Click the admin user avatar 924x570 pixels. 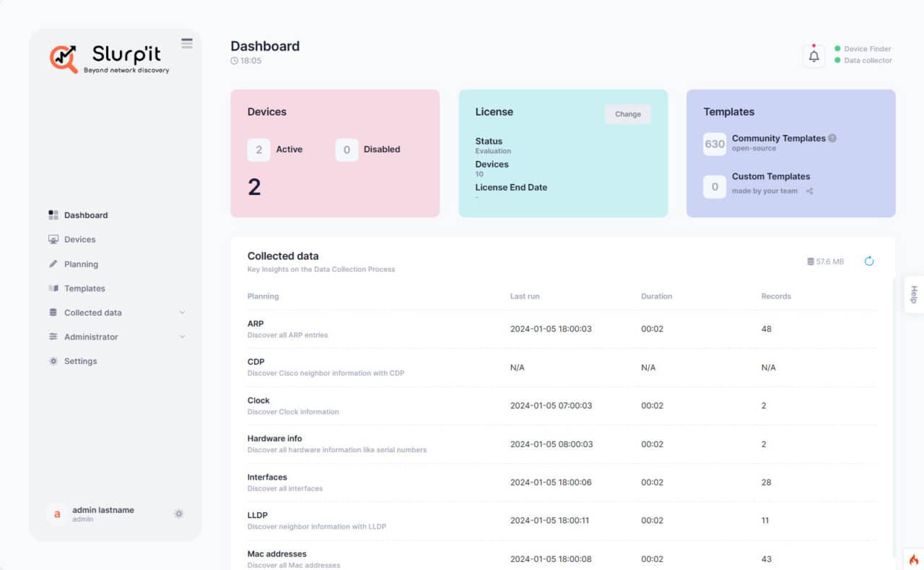(57, 514)
